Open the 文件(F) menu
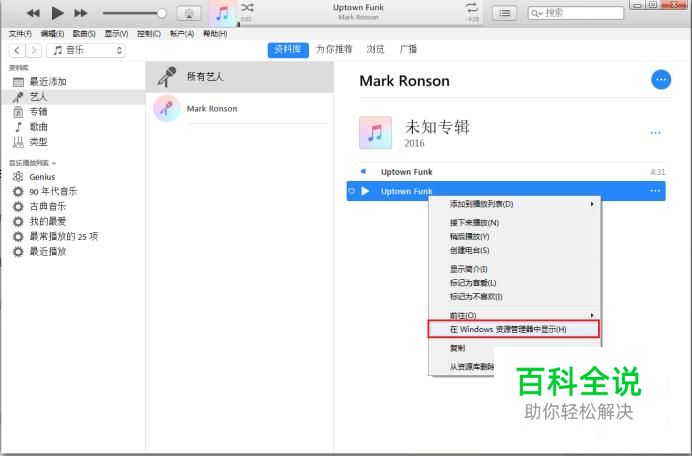Image resolution: width=692 pixels, height=456 pixels. [x=20, y=34]
